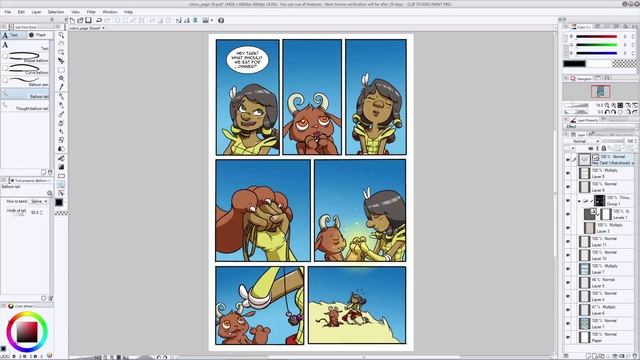Viewport: 640px width, 360px height.
Task: Select the Ellipse balloon sub tool
Action: [x=25, y=57]
